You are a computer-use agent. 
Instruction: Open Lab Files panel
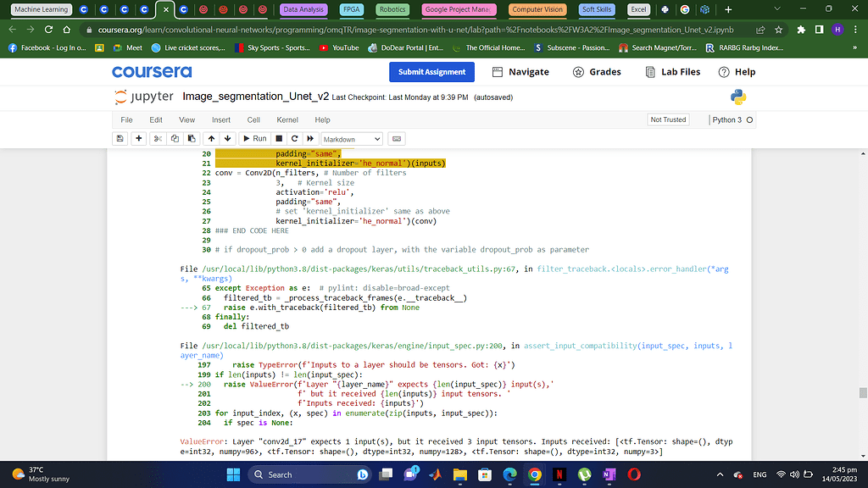point(672,72)
